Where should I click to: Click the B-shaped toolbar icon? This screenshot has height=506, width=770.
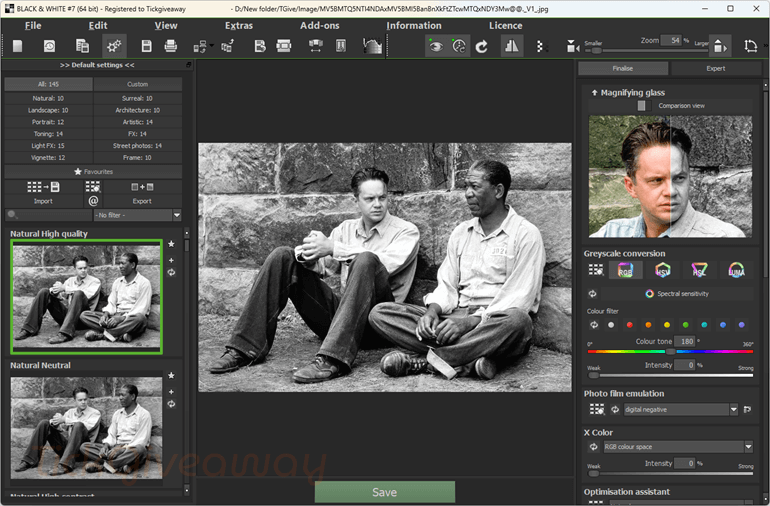coord(260,46)
